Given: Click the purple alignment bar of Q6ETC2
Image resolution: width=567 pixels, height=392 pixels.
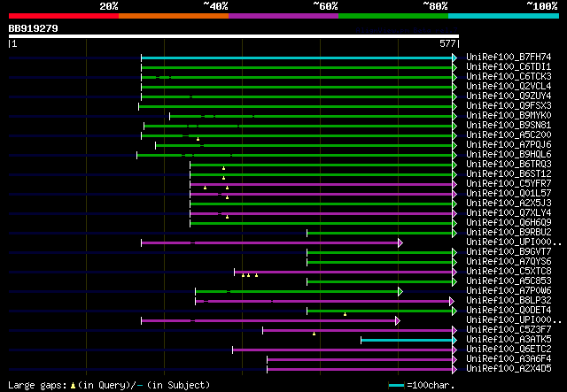Looking at the screenshot, I should pos(342,350).
